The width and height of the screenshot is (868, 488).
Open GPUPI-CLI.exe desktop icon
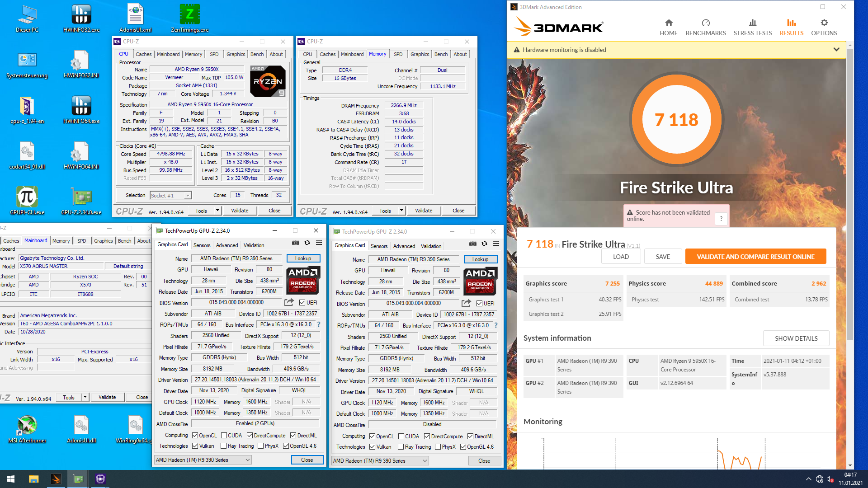[x=27, y=201]
